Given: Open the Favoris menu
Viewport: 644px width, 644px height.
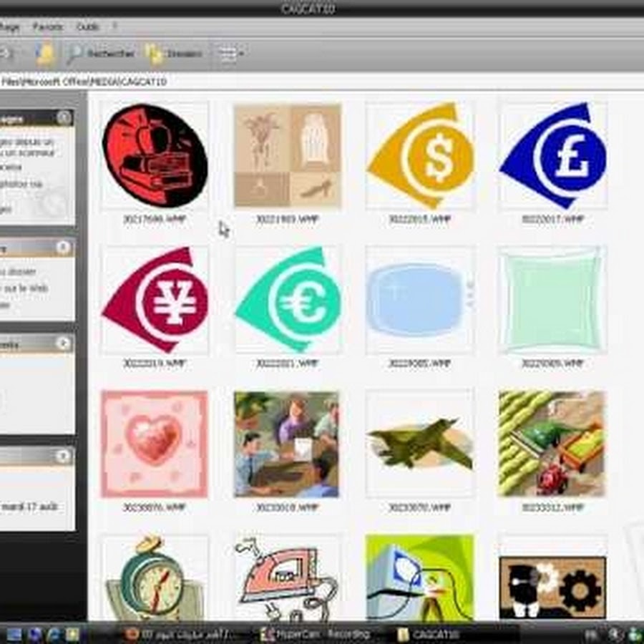Looking at the screenshot, I should [48, 27].
